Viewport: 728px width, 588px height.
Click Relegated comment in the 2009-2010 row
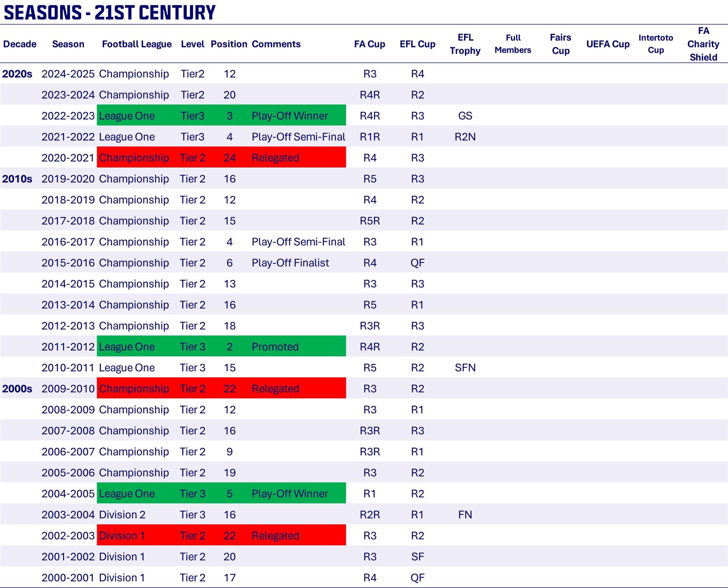(x=276, y=388)
